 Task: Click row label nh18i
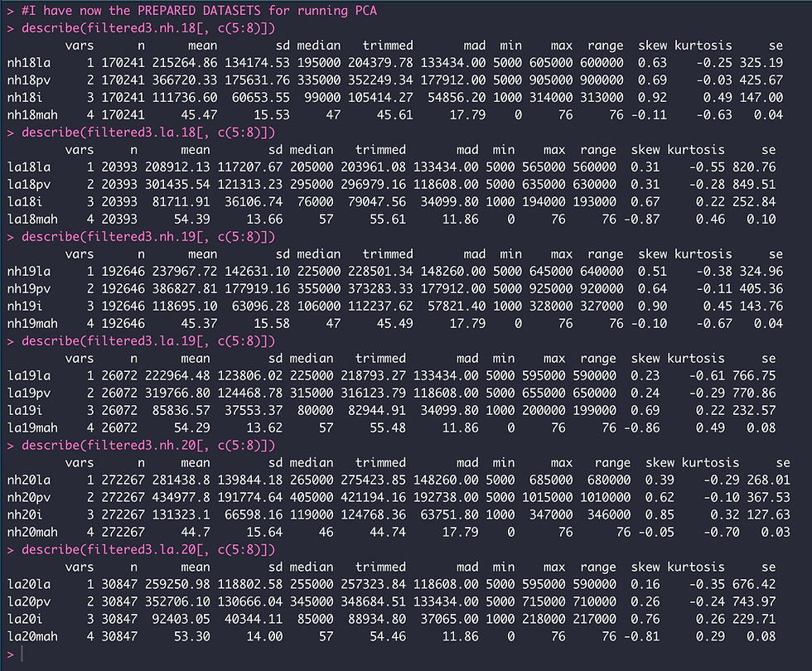coord(26,98)
